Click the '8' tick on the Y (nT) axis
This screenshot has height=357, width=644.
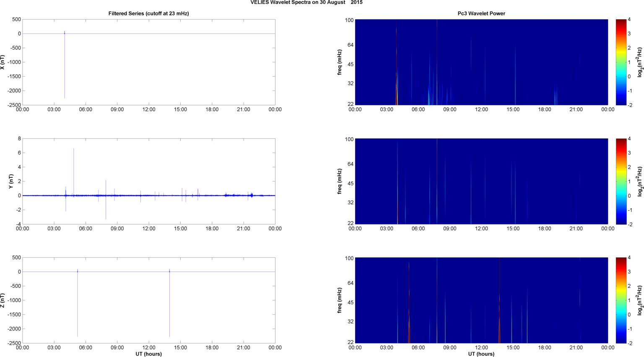(19, 138)
